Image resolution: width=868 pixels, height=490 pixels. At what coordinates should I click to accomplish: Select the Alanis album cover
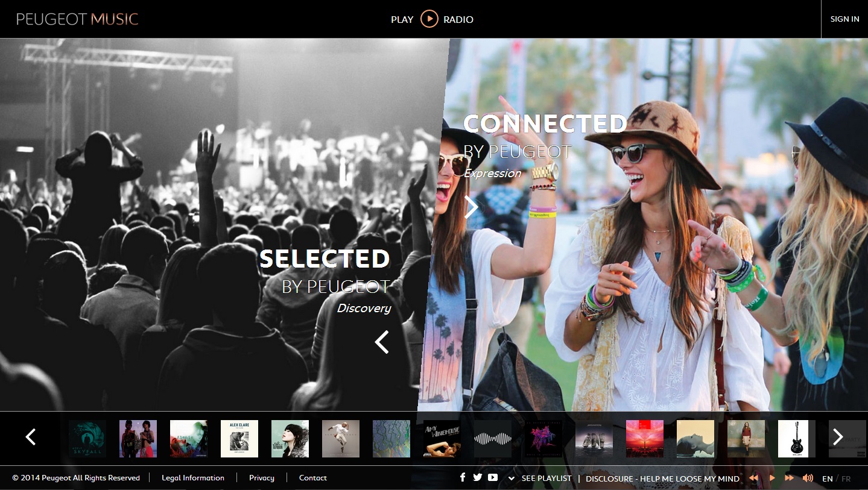tap(189, 439)
